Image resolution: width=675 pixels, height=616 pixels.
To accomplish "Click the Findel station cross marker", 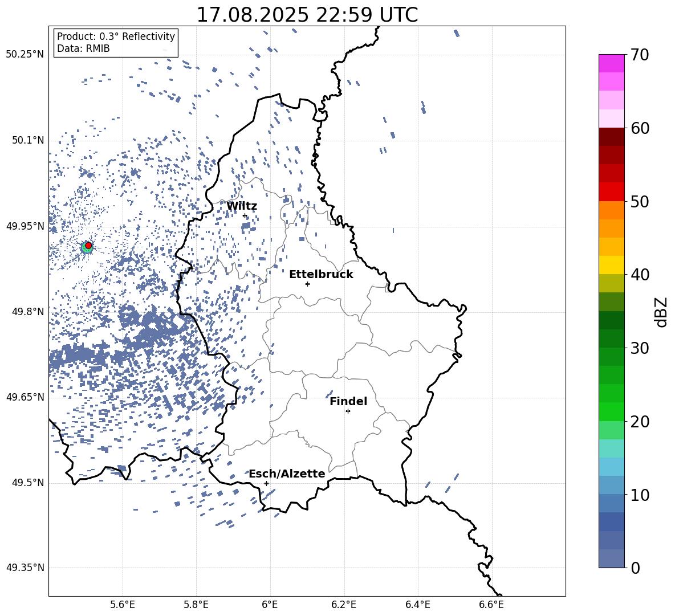I will [x=348, y=411].
